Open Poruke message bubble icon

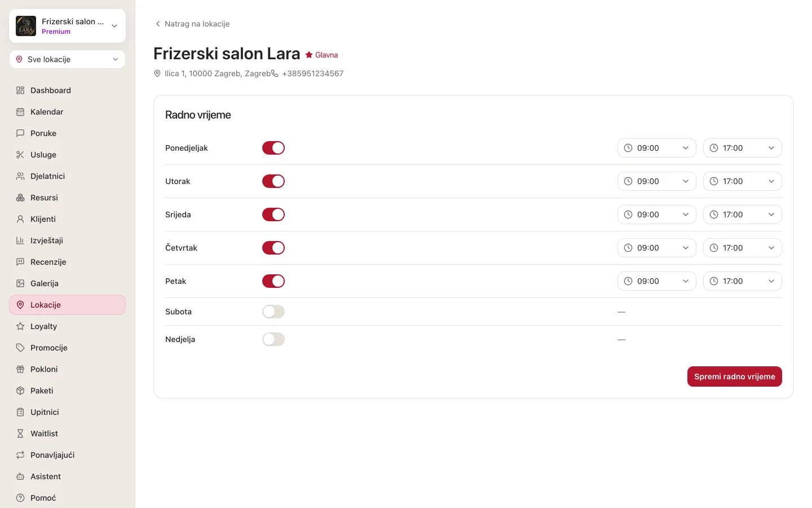tap(20, 133)
